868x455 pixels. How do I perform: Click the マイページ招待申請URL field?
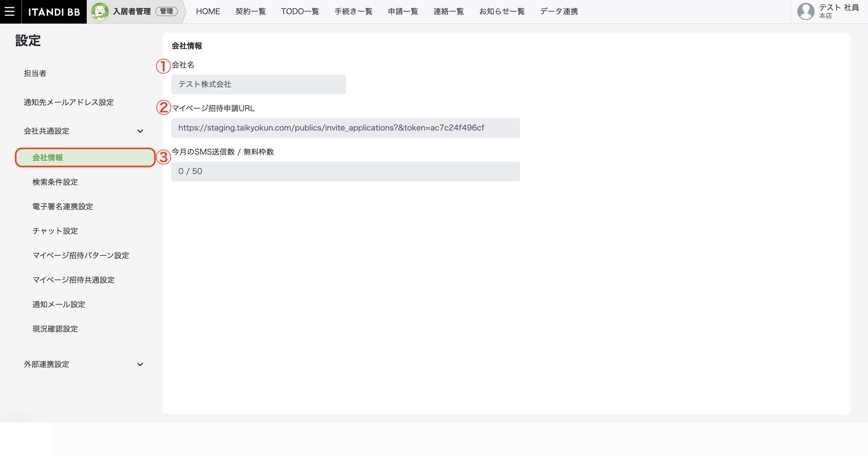[x=345, y=128]
